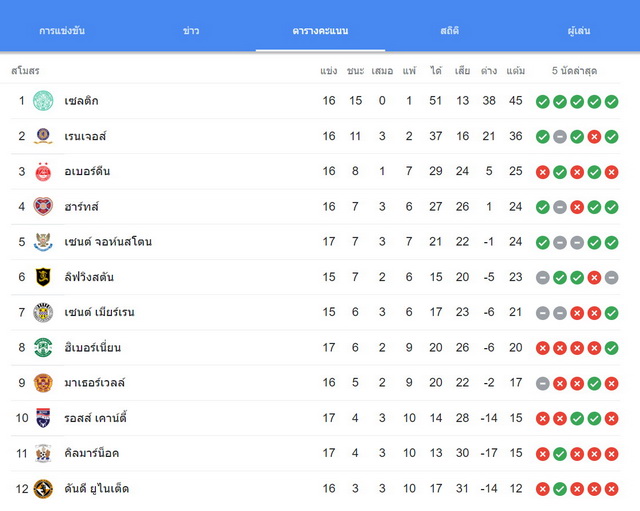Click the Motherwell club crest icon
Screen dimensions: 640x511
[43, 383]
